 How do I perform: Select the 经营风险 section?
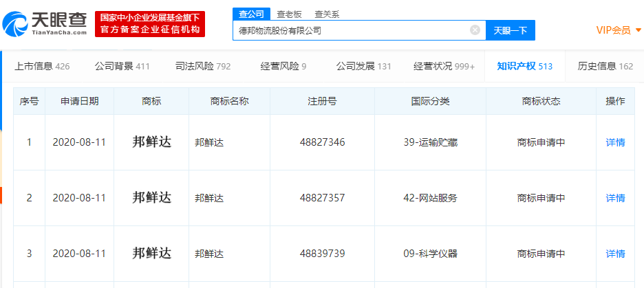pos(283,67)
